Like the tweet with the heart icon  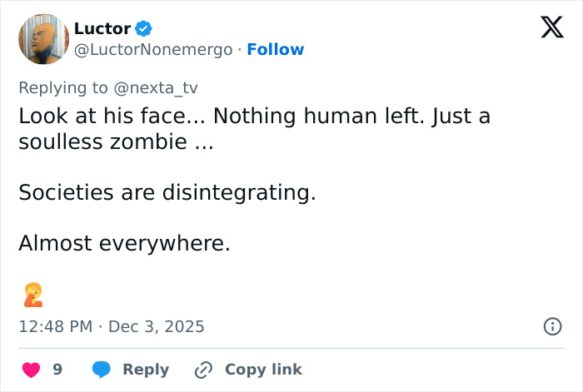click(30, 369)
